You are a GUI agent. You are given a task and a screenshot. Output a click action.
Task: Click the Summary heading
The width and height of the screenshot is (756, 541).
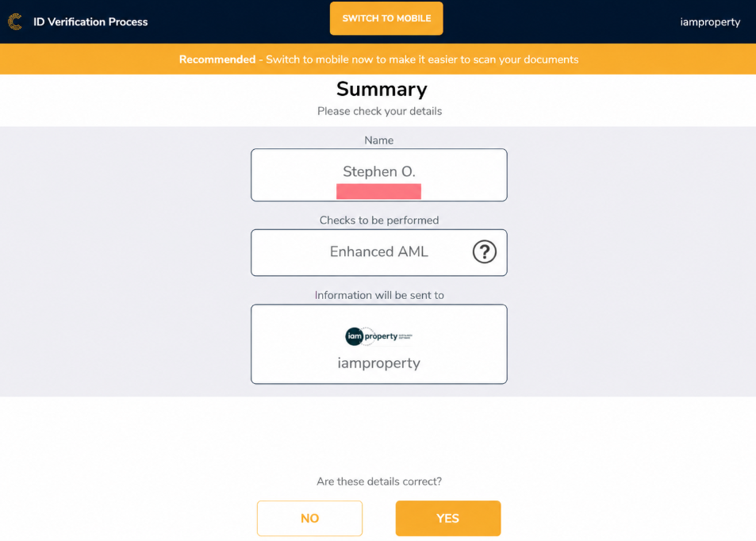point(382,89)
